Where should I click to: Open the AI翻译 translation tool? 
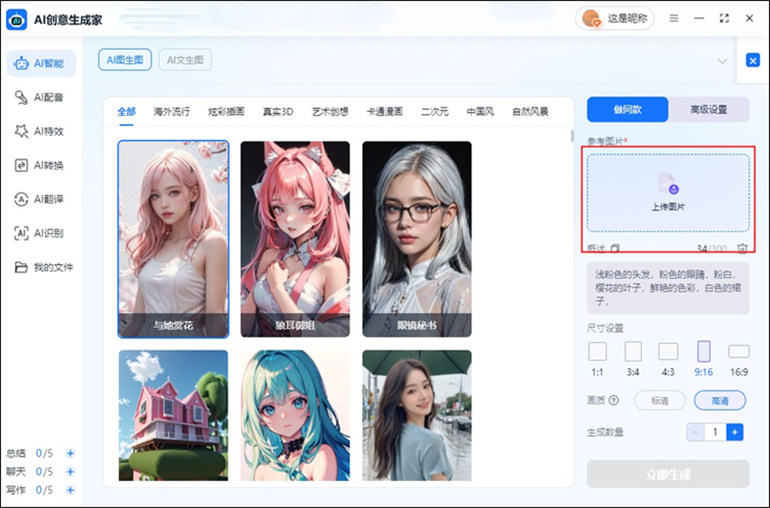click(x=41, y=199)
